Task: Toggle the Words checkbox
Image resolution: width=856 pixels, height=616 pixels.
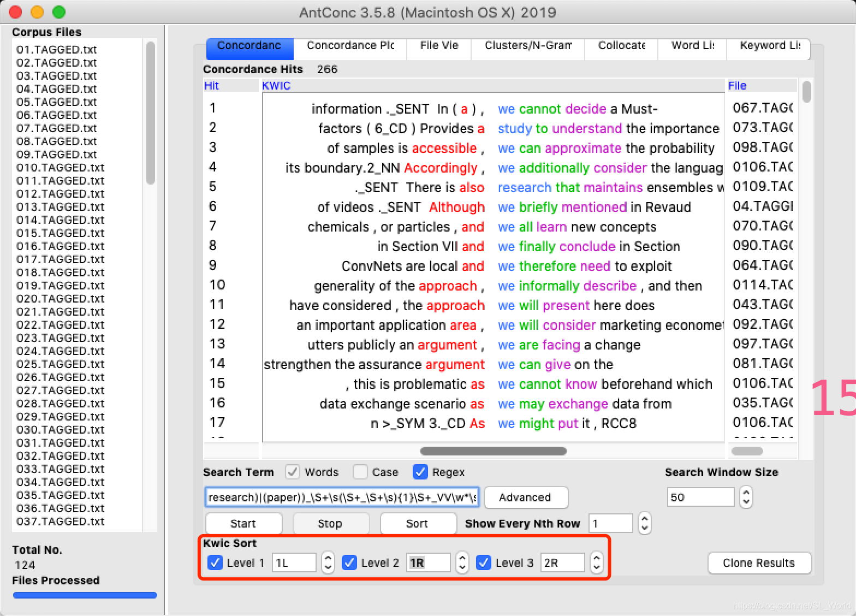Action: 293,472
